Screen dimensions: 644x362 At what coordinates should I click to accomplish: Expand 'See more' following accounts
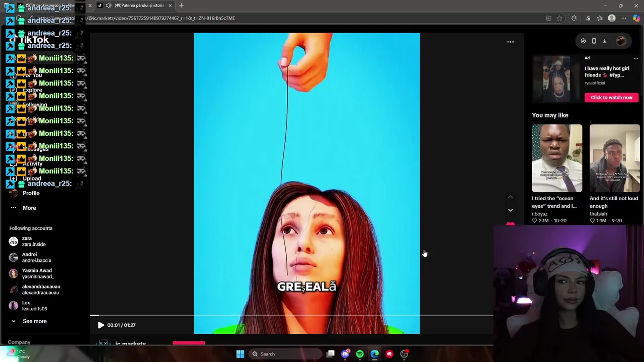click(34, 321)
